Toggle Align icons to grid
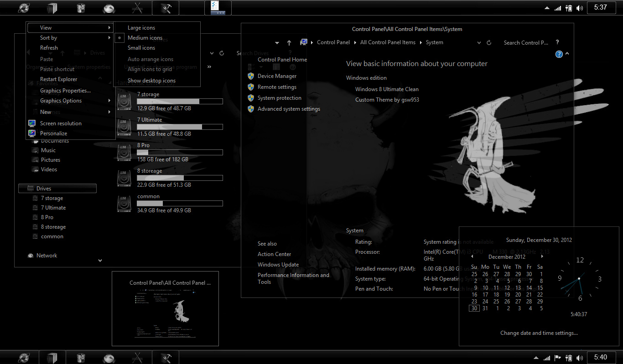Viewport: 623px width, 364px height. tap(150, 69)
